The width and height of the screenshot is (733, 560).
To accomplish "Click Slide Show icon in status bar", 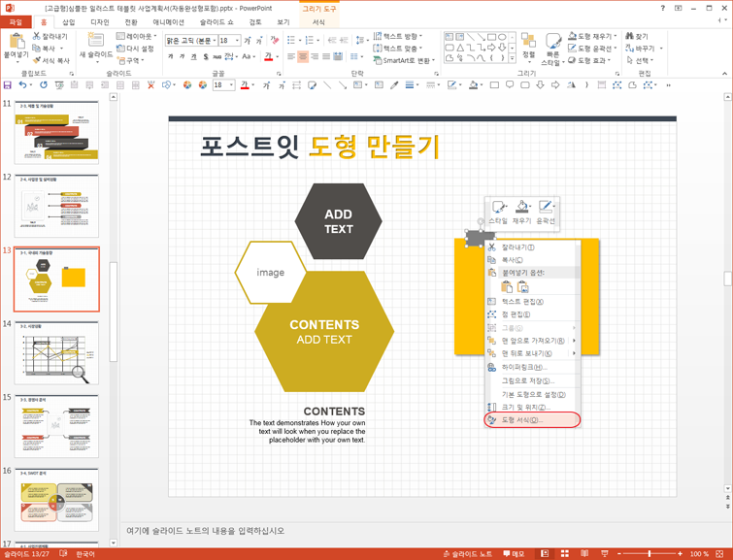I will (x=605, y=554).
